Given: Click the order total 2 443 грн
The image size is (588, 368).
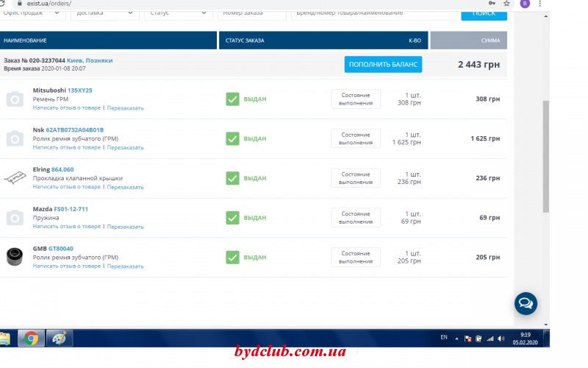Looking at the screenshot, I should (x=479, y=65).
